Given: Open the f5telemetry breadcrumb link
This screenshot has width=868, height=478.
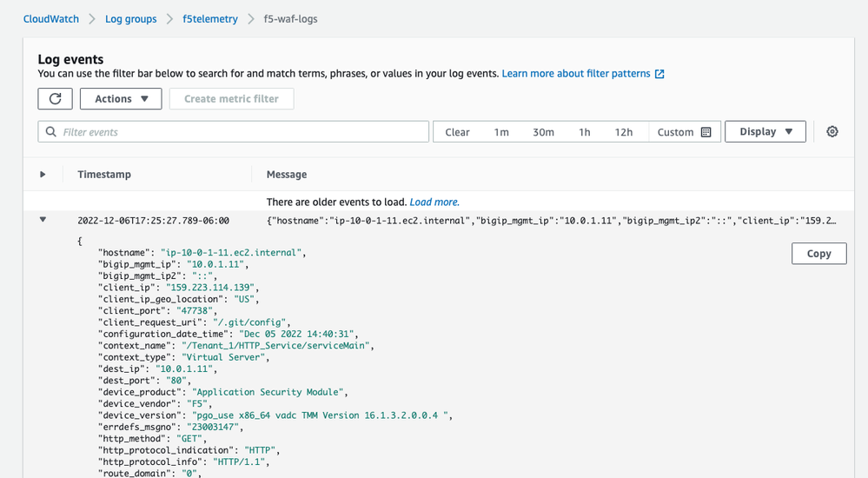Looking at the screenshot, I should click(x=210, y=18).
